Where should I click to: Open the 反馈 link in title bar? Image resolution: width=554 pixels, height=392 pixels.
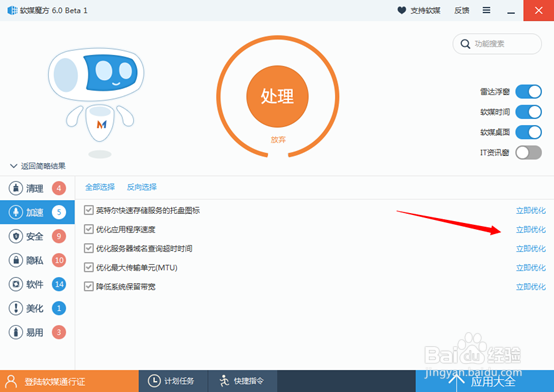coord(462,11)
